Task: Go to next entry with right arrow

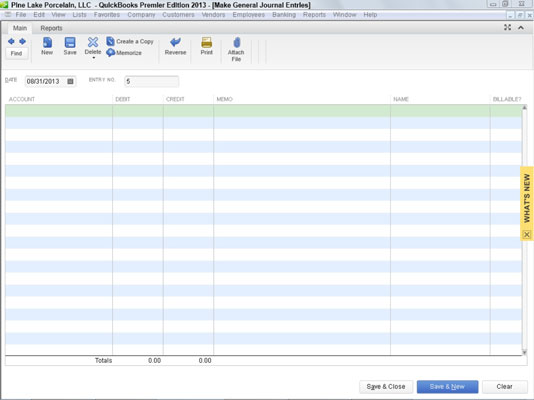Action: (x=22, y=42)
